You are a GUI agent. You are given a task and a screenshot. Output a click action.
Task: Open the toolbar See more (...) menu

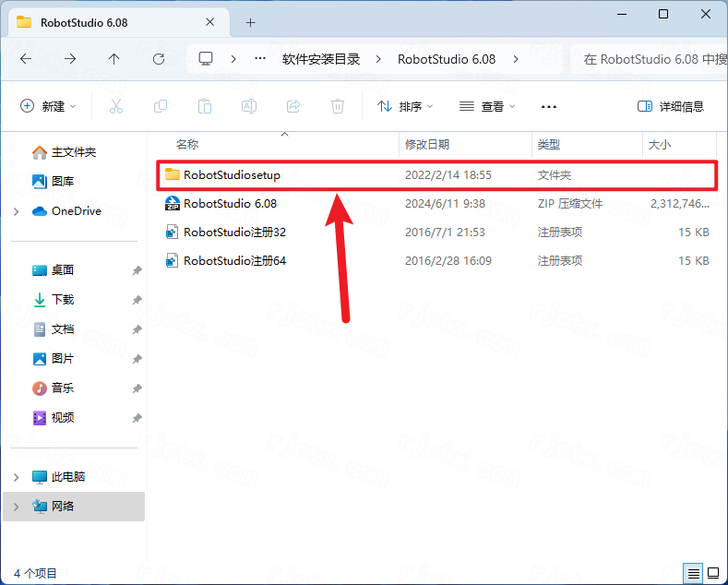coord(549,107)
